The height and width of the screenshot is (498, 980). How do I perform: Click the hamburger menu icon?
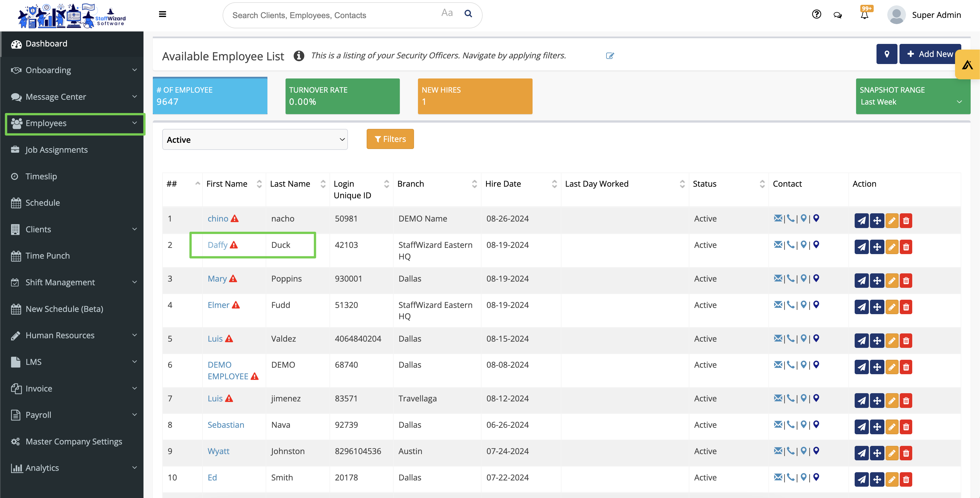[162, 14]
